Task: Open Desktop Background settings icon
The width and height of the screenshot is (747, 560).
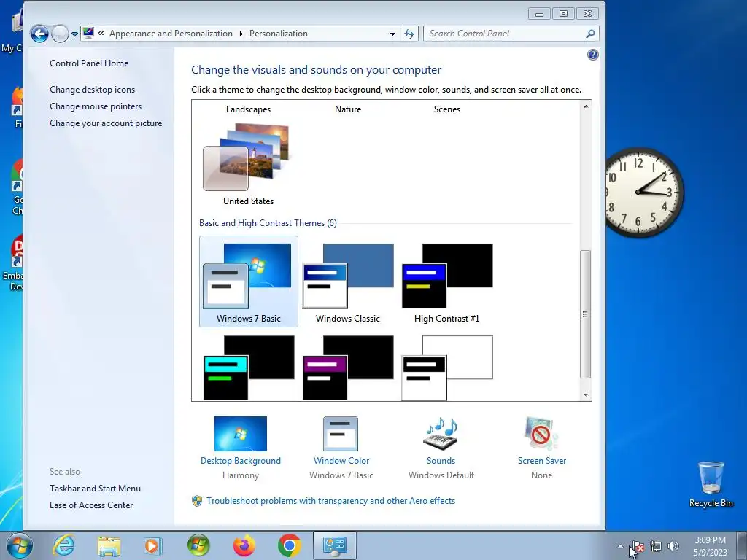Action: [x=241, y=434]
